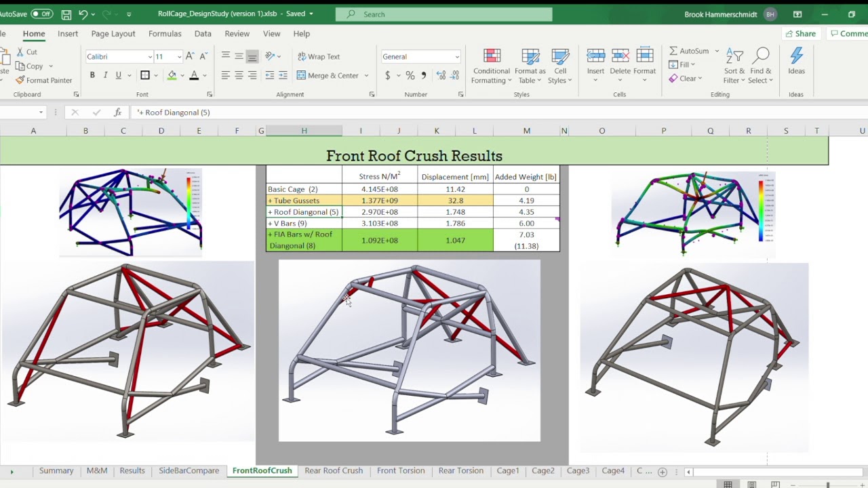Switch to Rear Roof Crush sheet
Screen dimensions: 868x488
point(334,470)
